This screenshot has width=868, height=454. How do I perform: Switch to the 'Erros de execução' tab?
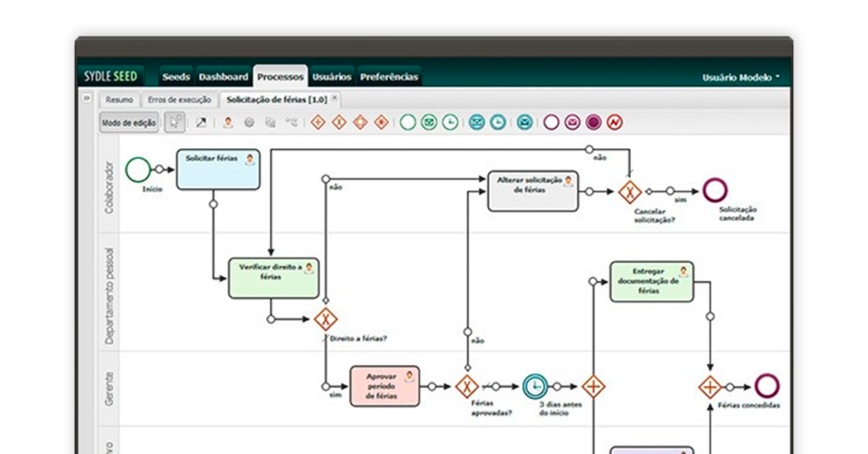pyautogui.click(x=180, y=100)
